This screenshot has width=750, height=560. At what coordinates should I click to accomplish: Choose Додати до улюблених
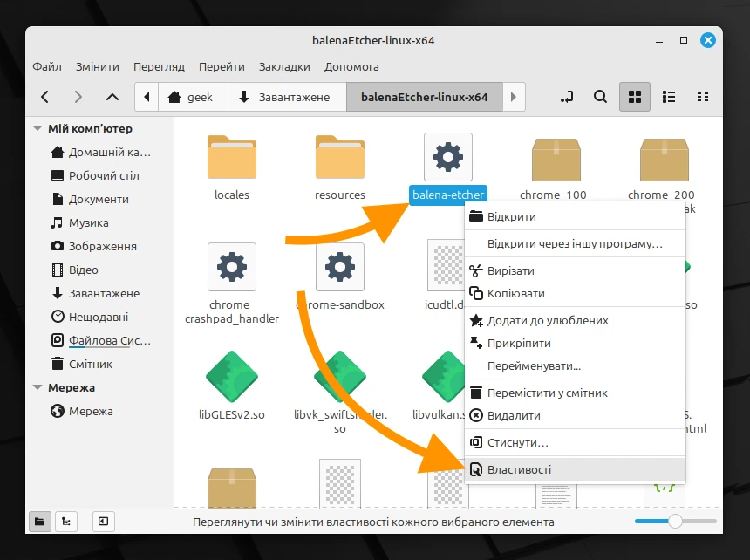575,320
